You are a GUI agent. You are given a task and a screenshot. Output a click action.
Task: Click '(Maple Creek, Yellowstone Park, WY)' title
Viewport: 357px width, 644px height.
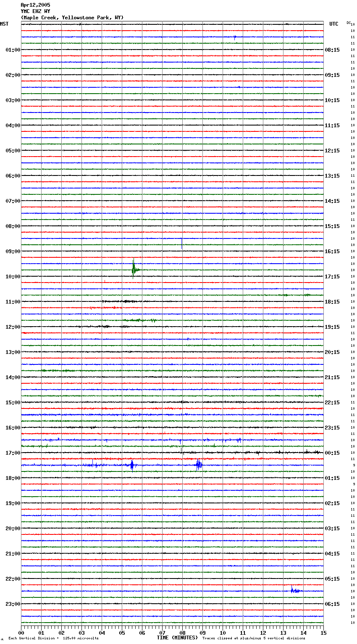pyautogui.click(x=72, y=18)
